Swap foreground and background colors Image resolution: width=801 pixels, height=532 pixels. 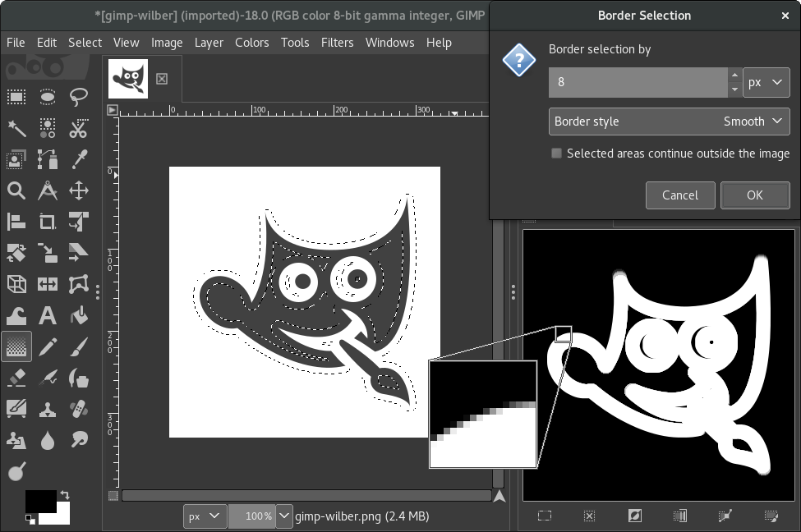click(x=65, y=495)
